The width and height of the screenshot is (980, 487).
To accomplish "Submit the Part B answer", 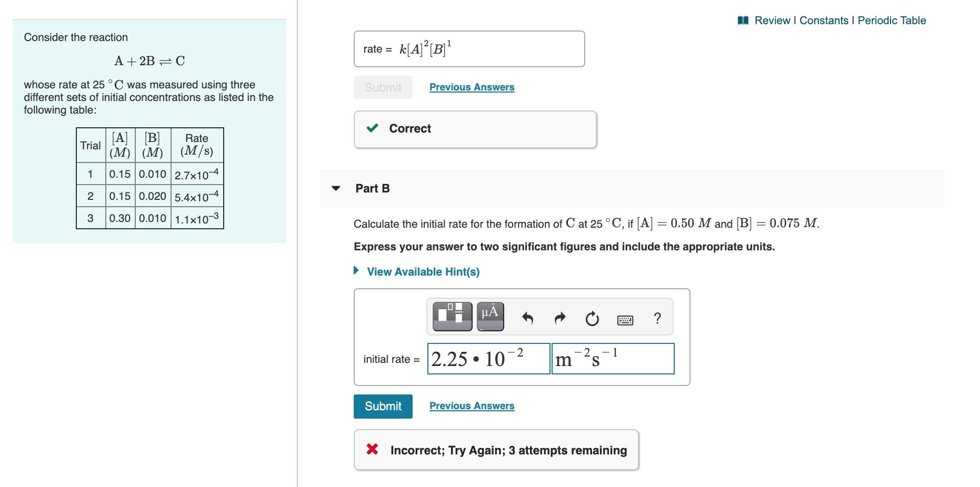I will click(x=383, y=405).
